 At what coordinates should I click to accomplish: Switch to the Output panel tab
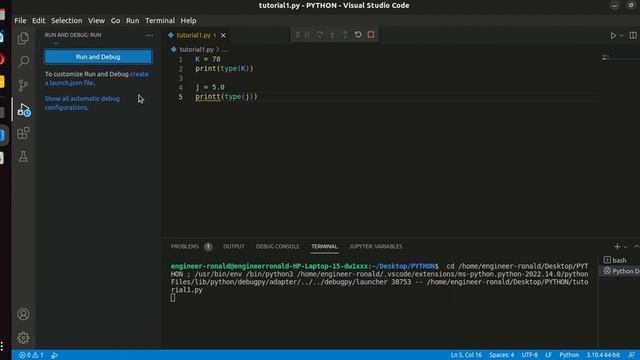(x=234, y=247)
